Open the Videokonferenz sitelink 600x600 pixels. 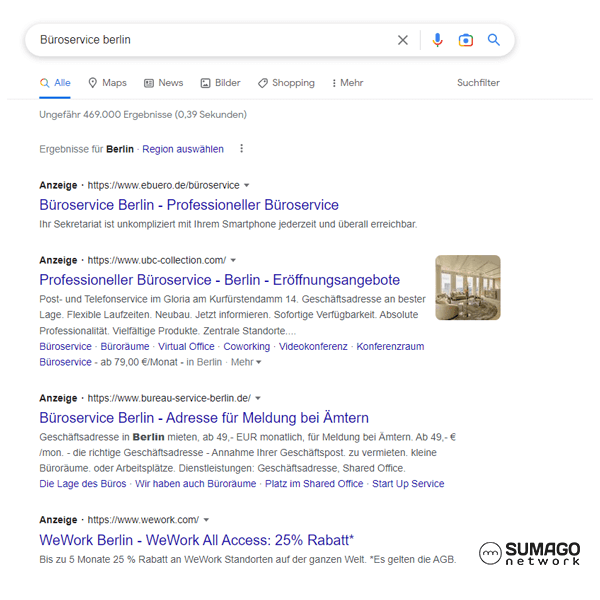tap(313, 346)
